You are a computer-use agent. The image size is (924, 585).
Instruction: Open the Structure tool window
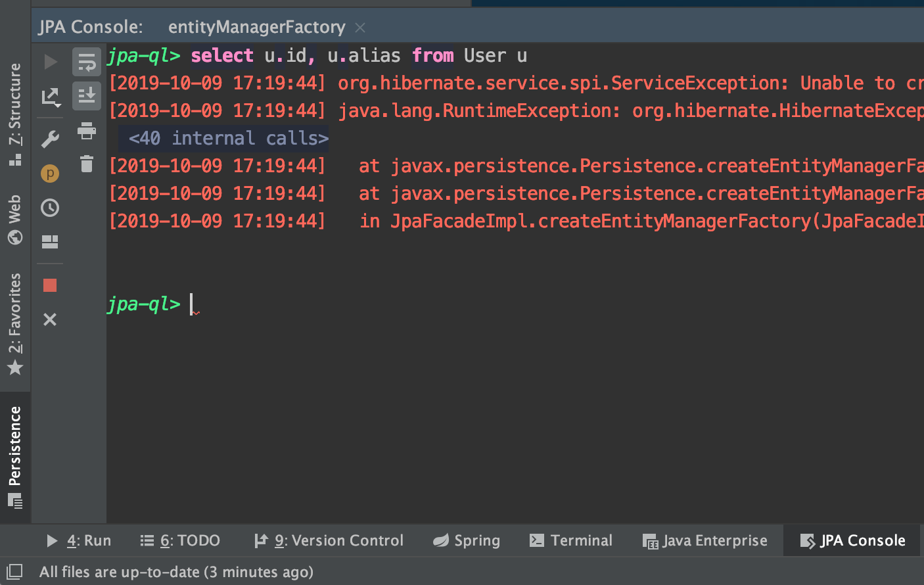pyautogui.click(x=14, y=114)
